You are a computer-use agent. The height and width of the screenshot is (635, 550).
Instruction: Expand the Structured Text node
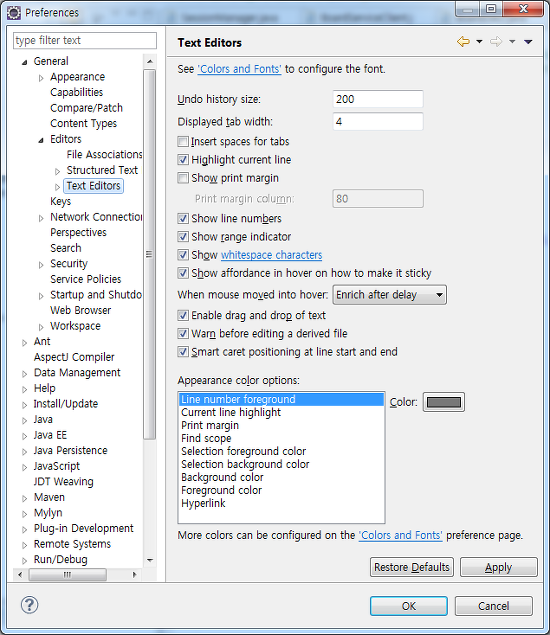click(58, 171)
